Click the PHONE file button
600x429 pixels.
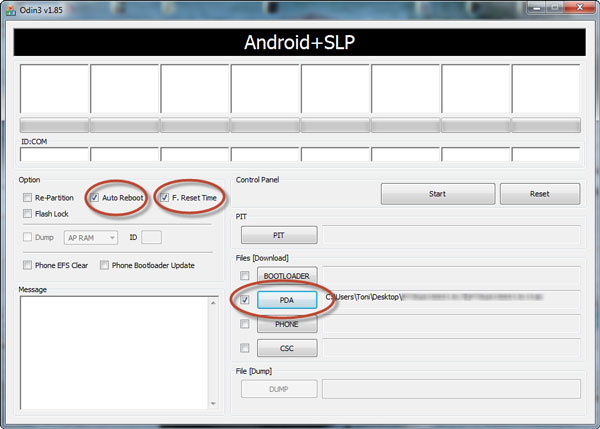tap(286, 324)
